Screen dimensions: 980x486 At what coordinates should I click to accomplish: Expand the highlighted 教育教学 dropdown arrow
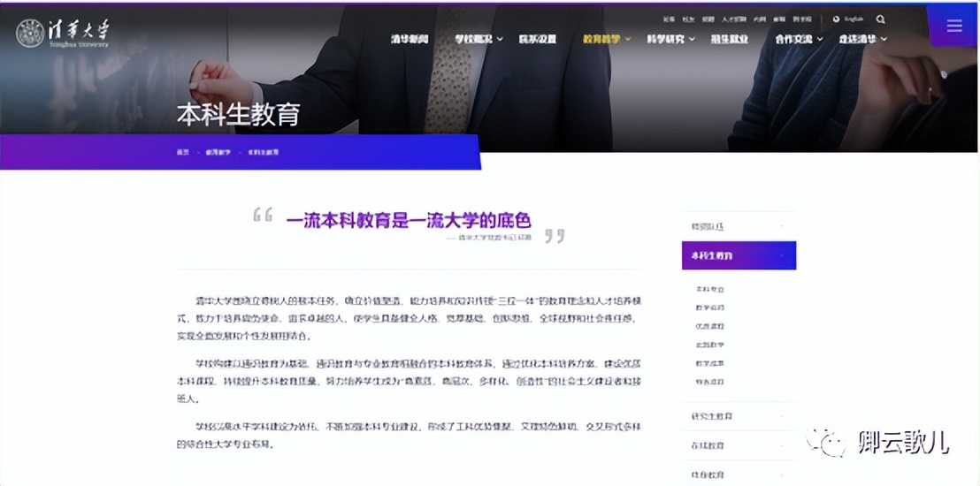click(x=627, y=40)
